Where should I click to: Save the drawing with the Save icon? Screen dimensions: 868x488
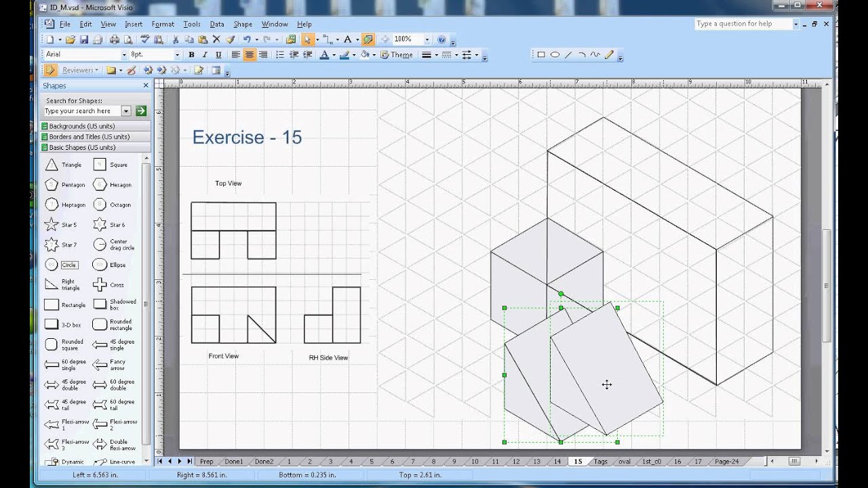(x=84, y=39)
